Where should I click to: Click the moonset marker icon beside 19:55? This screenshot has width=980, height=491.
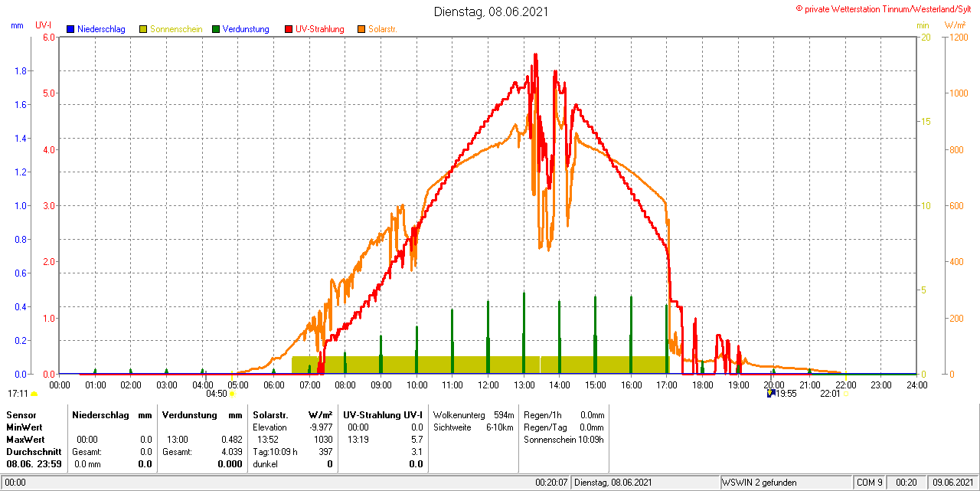(771, 393)
